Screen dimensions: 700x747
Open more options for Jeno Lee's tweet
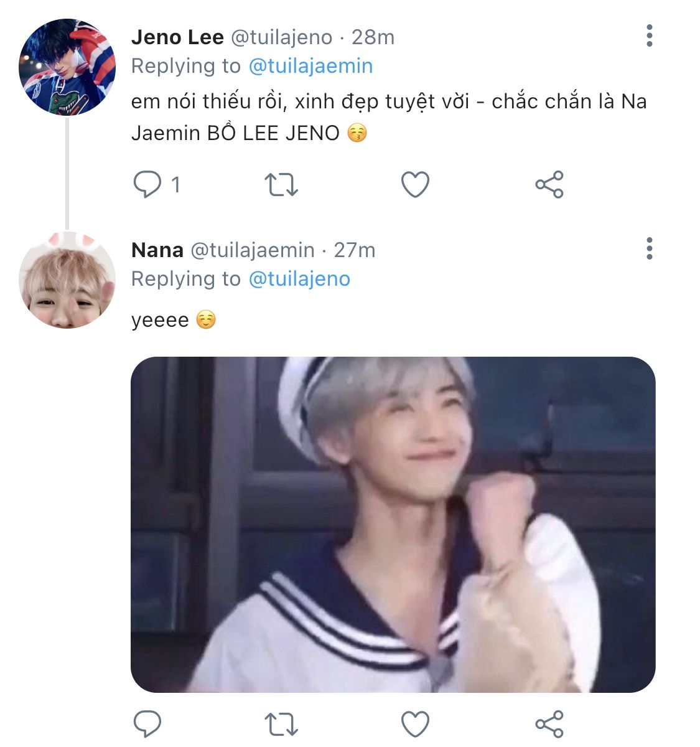coord(650,36)
